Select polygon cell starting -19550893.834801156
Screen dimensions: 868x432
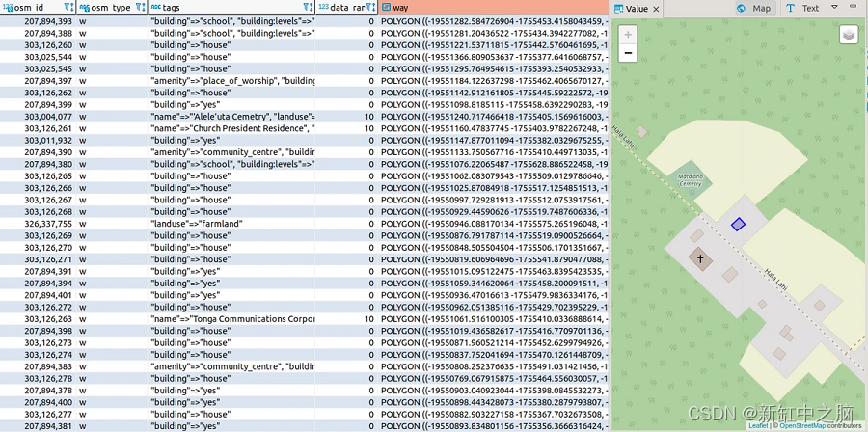click(494, 426)
